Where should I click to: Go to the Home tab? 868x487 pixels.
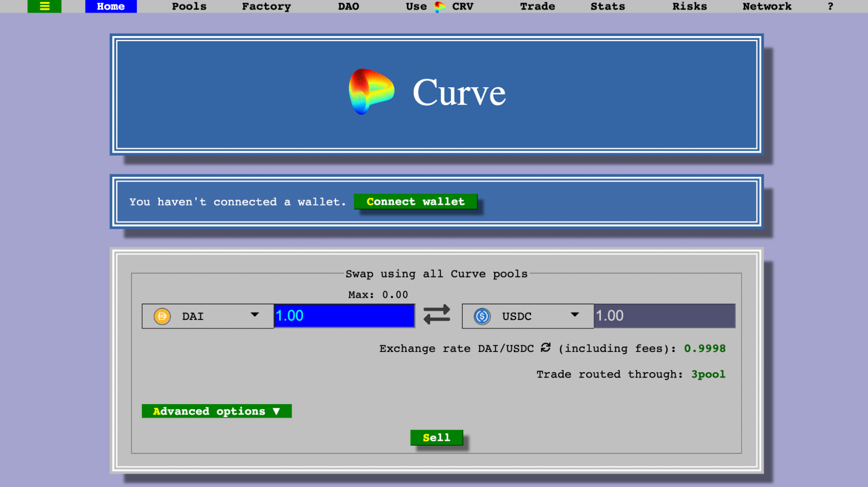(111, 6)
